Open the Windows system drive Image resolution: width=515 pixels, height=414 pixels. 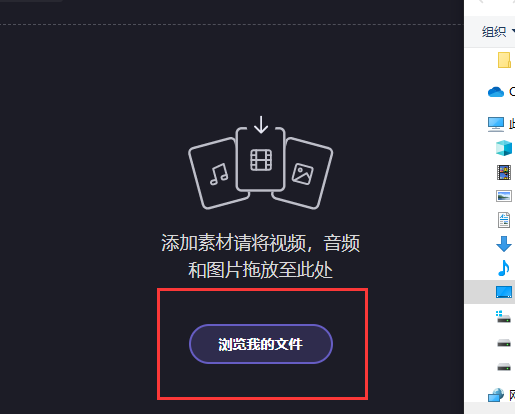(x=503, y=316)
